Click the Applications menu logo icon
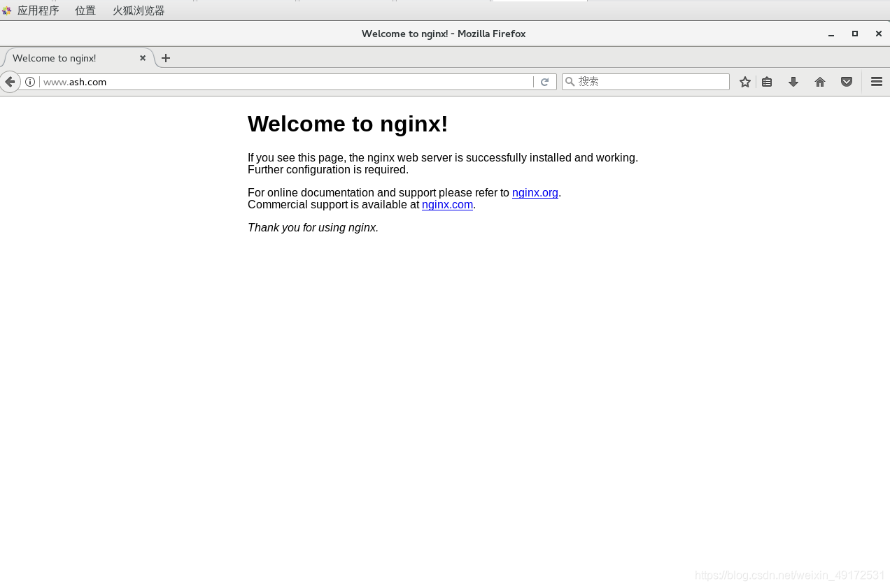This screenshot has width=890, height=588. coord(7,10)
